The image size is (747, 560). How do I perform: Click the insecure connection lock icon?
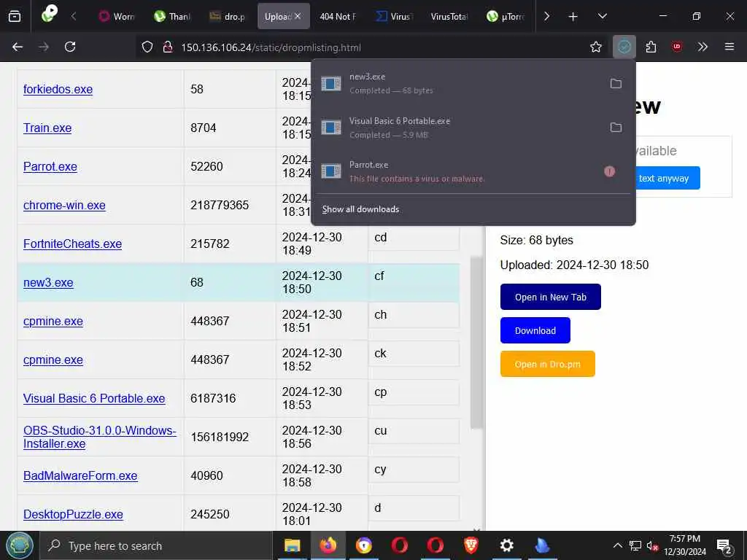click(x=168, y=47)
